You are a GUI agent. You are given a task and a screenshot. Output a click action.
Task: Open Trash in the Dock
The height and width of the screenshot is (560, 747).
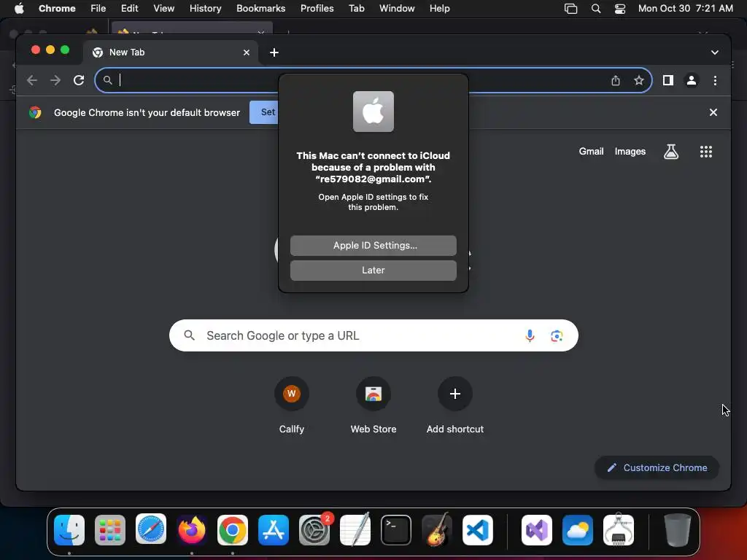[x=677, y=529]
